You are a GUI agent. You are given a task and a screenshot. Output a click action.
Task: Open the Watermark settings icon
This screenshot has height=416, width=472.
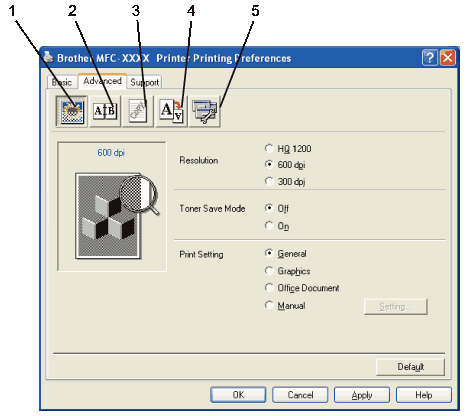138,111
